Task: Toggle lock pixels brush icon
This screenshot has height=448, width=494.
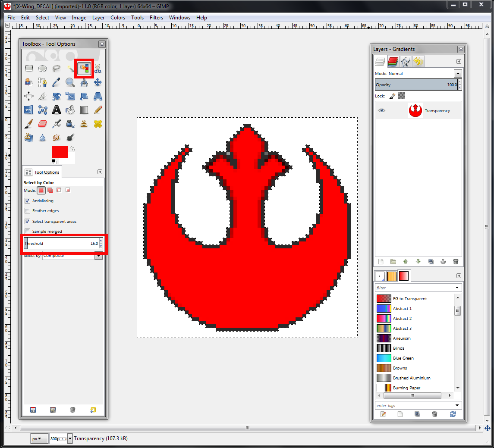Action: pos(392,96)
